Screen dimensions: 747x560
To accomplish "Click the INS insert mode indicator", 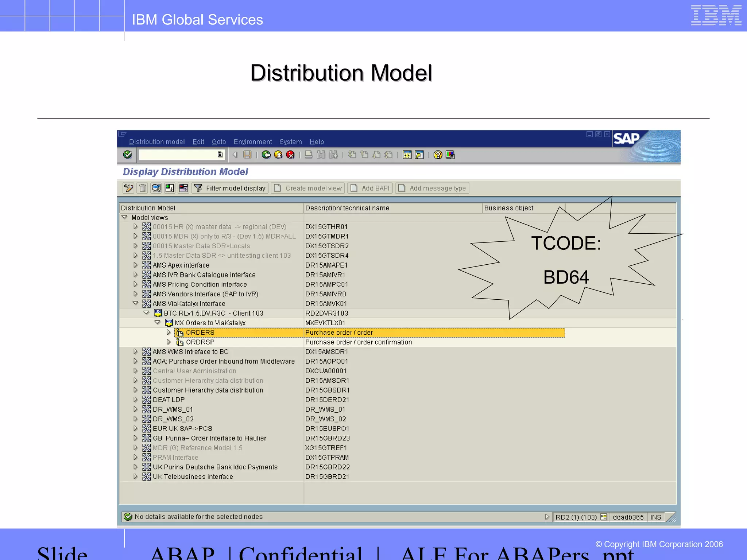I will (655, 517).
